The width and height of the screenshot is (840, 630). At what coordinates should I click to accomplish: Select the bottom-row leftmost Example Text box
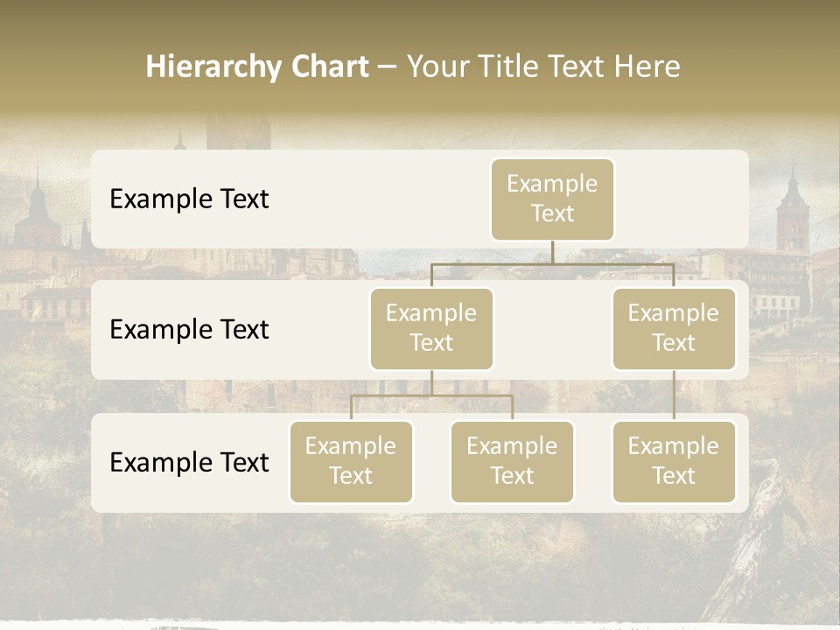(351, 461)
